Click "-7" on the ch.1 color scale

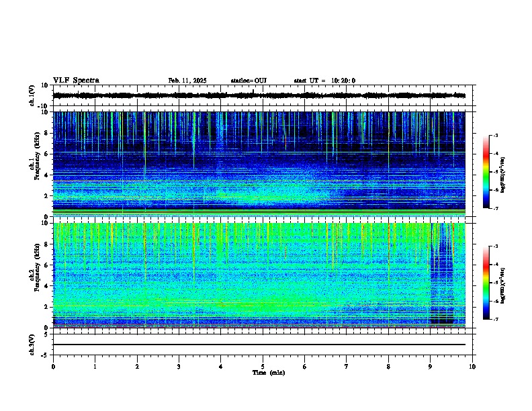pos(495,208)
